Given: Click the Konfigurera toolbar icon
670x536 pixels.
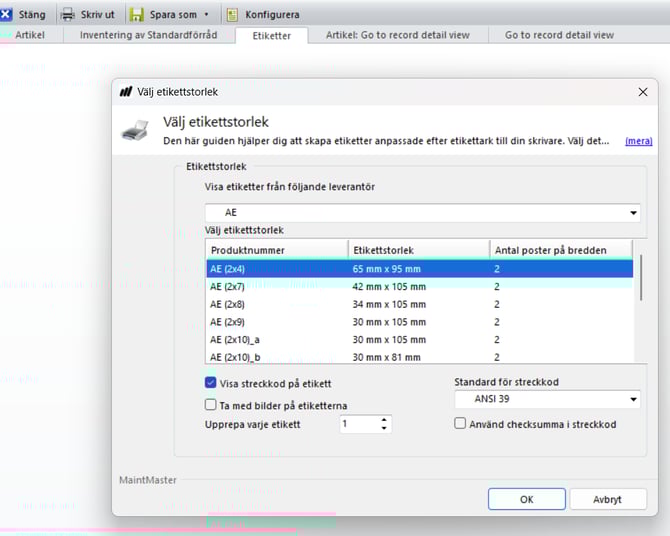Looking at the screenshot, I should tap(232, 15).
